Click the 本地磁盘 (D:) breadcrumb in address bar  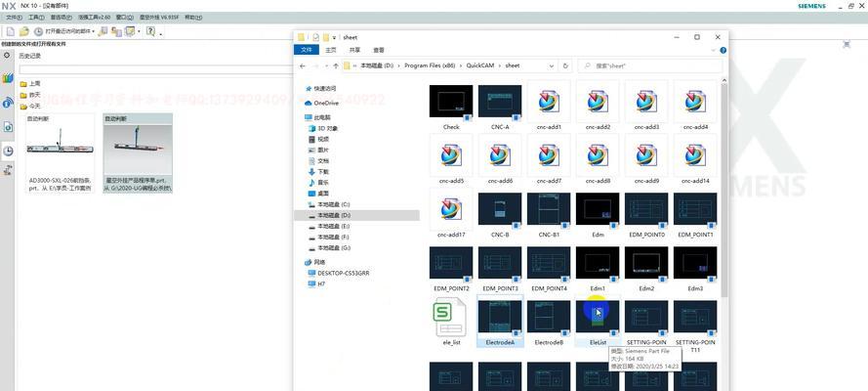click(x=377, y=65)
